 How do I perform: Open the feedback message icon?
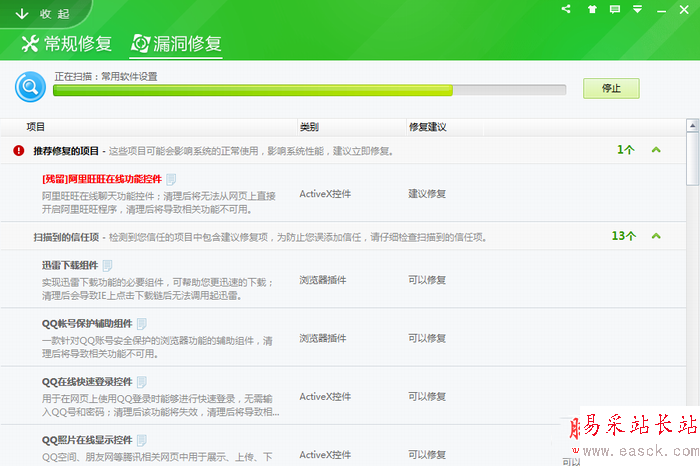(x=615, y=9)
